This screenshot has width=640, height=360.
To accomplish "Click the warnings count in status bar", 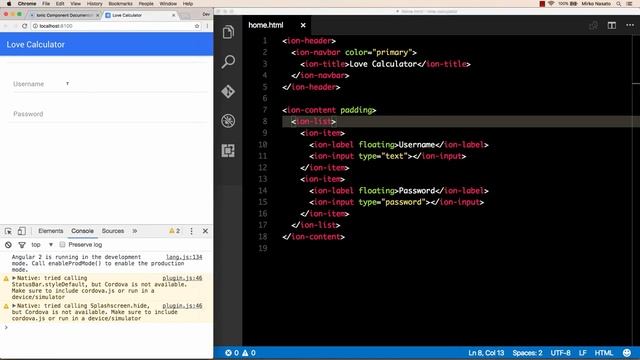I will tap(249, 353).
